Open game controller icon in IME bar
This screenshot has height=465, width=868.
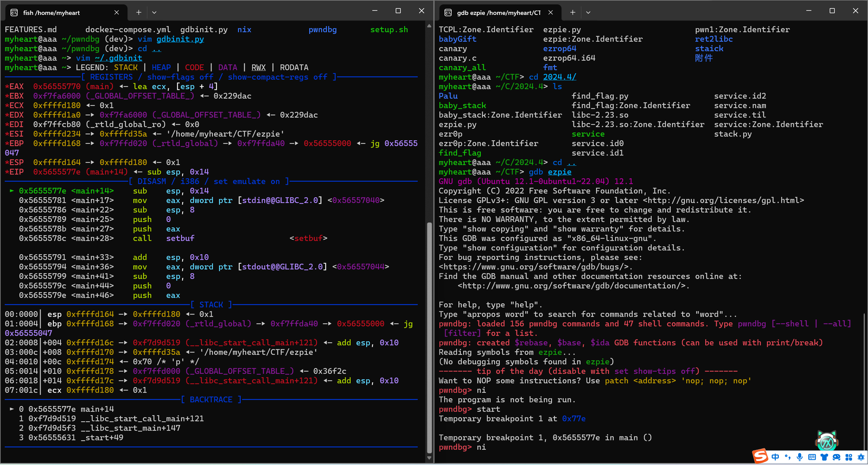836,457
